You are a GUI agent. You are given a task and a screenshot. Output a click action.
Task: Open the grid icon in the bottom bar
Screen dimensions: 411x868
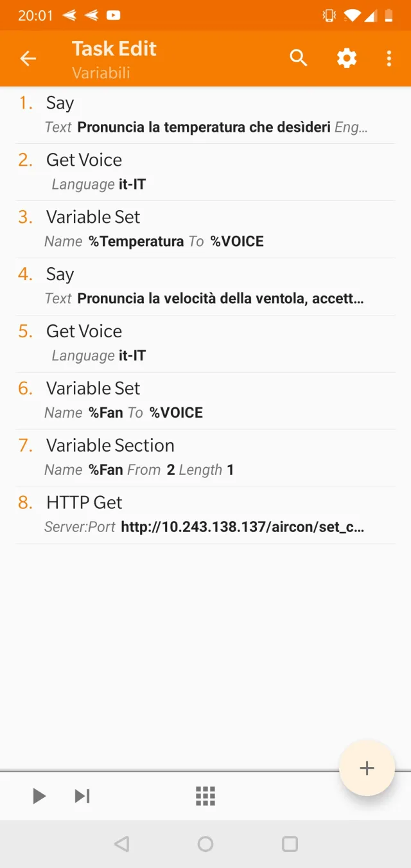(205, 795)
